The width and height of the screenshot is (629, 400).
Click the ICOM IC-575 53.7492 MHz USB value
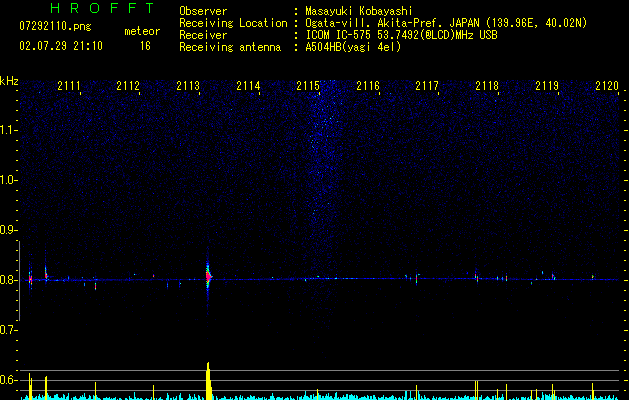click(402, 35)
